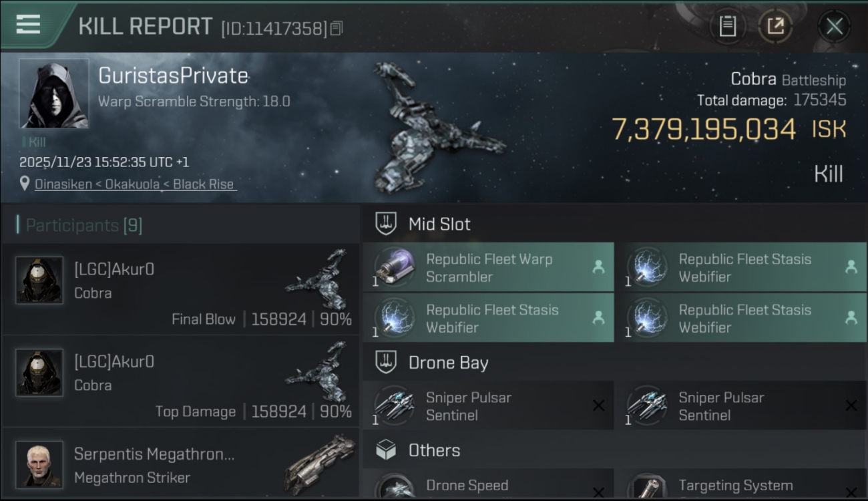
Task: Click X on left Sniper Pulsar Sentinel
Action: point(598,405)
